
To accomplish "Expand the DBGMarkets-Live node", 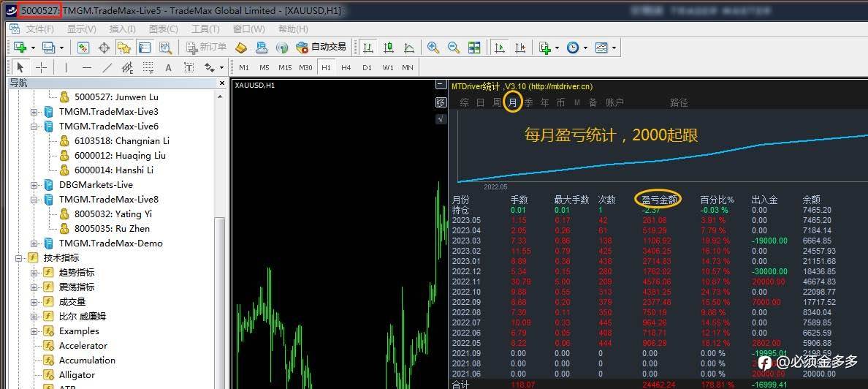I will pos(34,185).
